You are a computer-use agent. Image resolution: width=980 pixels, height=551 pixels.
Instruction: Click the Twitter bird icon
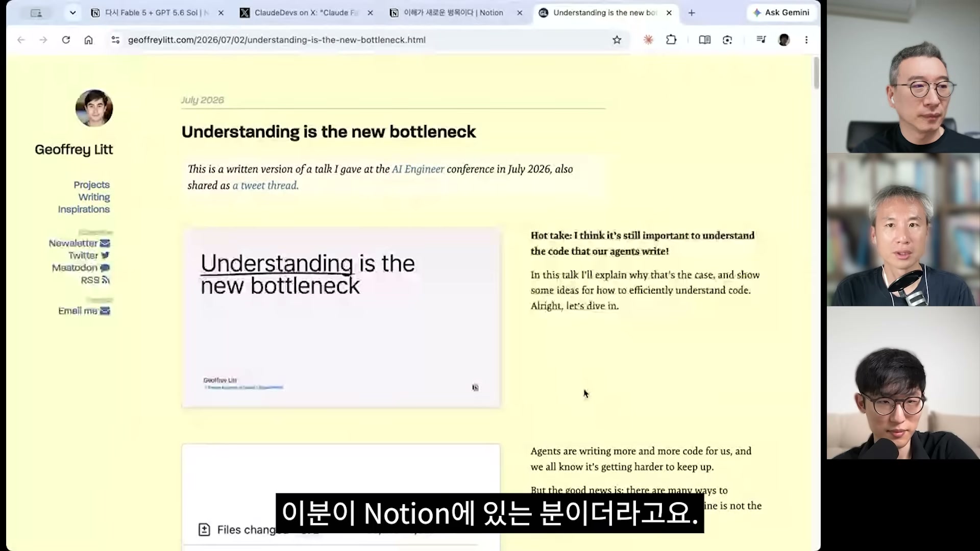pyautogui.click(x=105, y=256)
